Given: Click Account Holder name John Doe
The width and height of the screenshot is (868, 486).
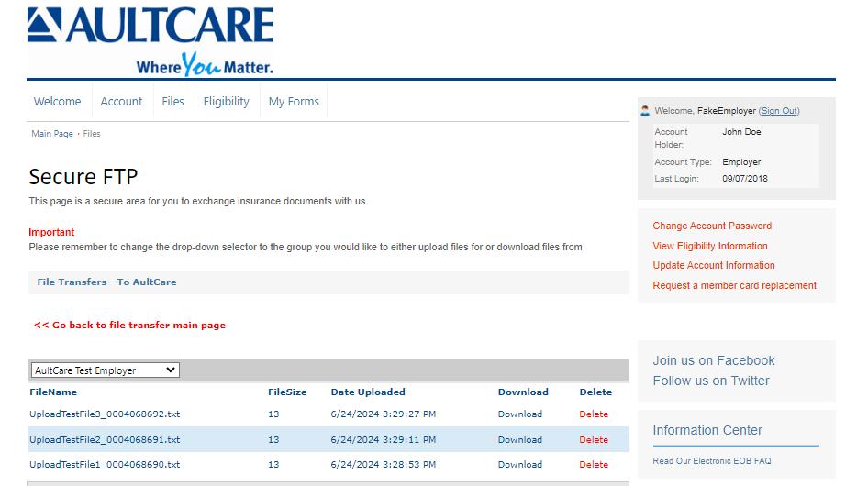Looking at the screenshot, I should tap(741, 132).
